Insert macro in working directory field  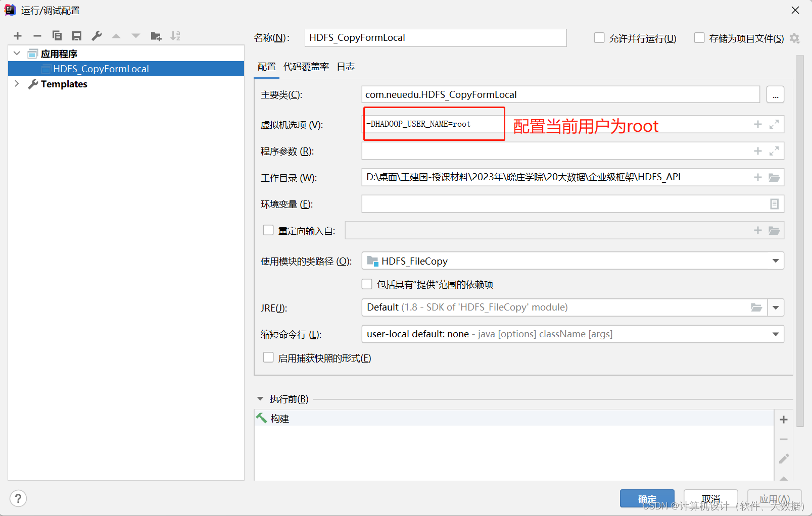(757, 177)
